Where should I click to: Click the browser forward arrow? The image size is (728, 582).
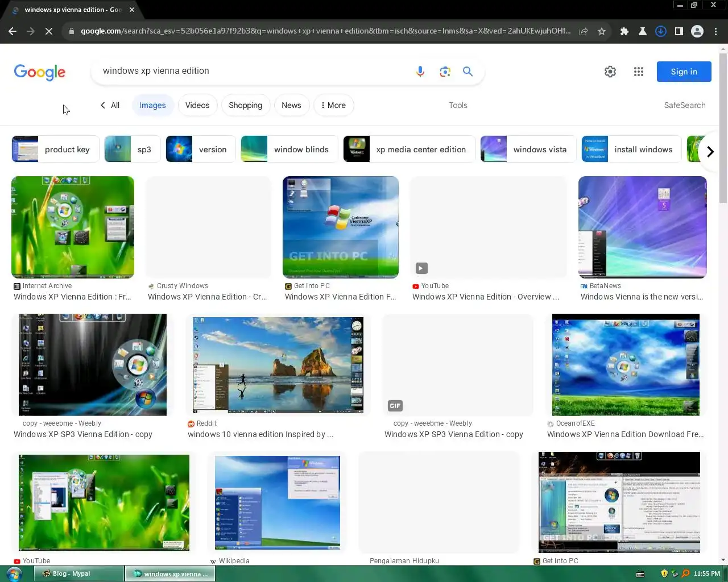click(x=31, y=31)
